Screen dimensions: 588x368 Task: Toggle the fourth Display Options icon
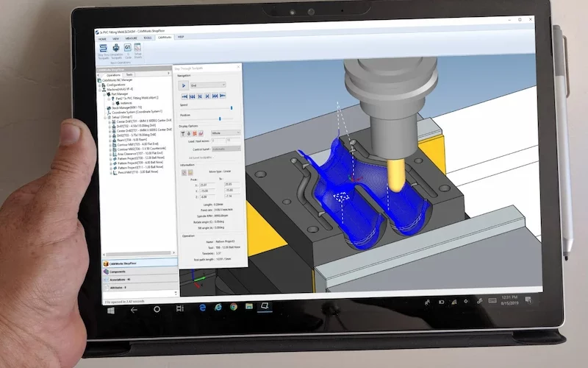click(201, 133)
